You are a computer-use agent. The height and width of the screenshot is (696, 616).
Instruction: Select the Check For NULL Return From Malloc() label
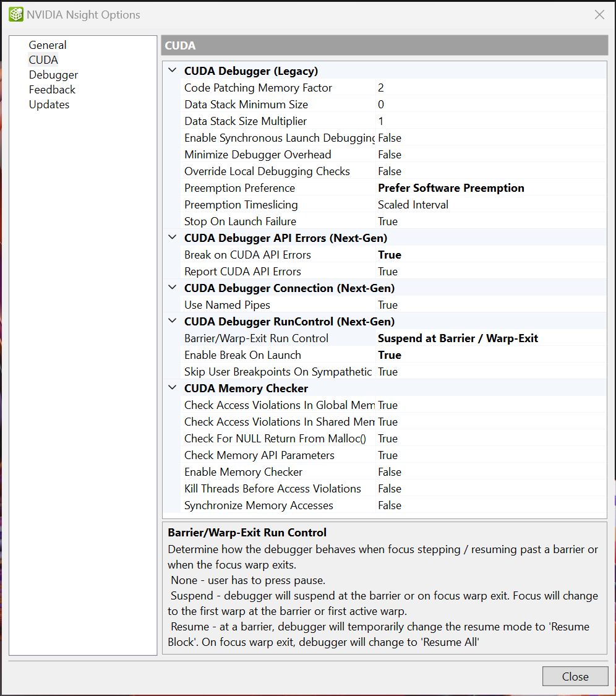point(275,439)
